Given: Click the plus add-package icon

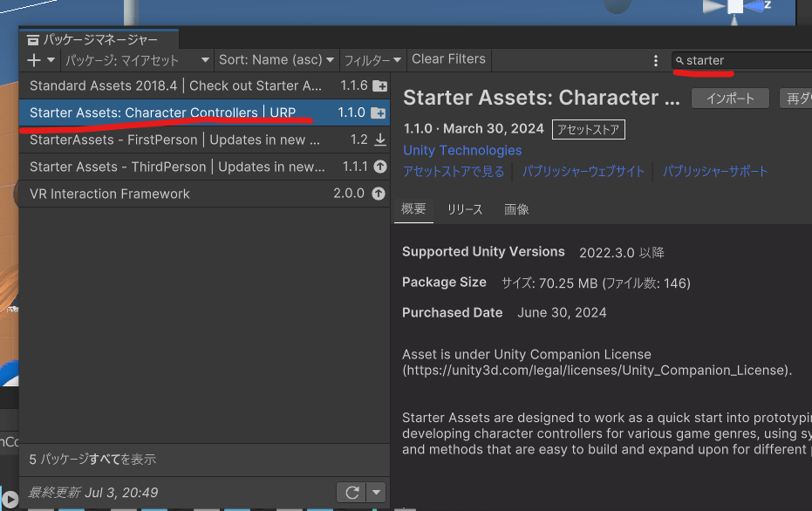Looking at the screenshot, I should click(x=34, y=60).
